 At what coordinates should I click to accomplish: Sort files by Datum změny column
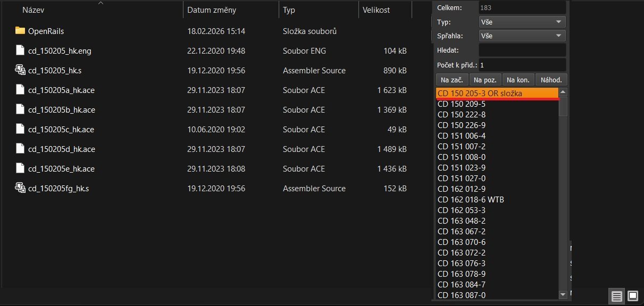(x=212, y=10)
